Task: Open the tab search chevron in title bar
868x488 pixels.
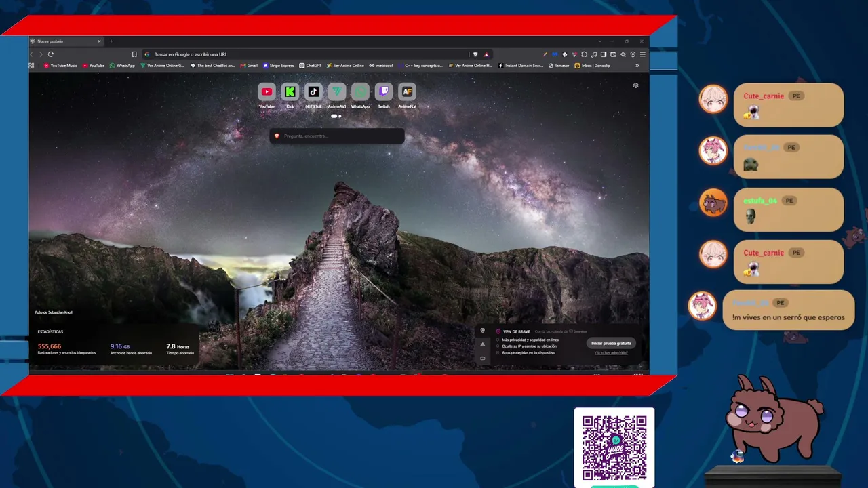Action: click(599, 41)
